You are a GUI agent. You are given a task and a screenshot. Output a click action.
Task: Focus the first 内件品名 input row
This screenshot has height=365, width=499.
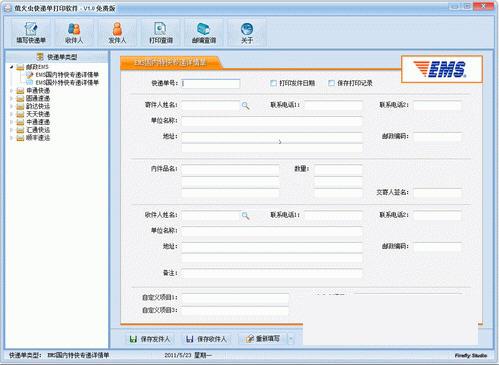(x=230, y=170)
